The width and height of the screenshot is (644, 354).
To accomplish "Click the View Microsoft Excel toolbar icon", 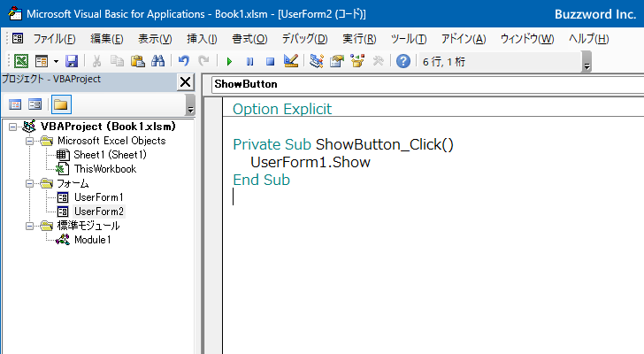I will [x=21, y=61].
